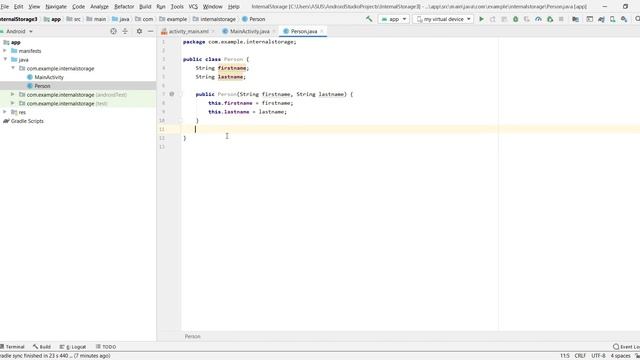Open the Code menu
This screenshot has width=640, height=360.
tap(78, 7)
